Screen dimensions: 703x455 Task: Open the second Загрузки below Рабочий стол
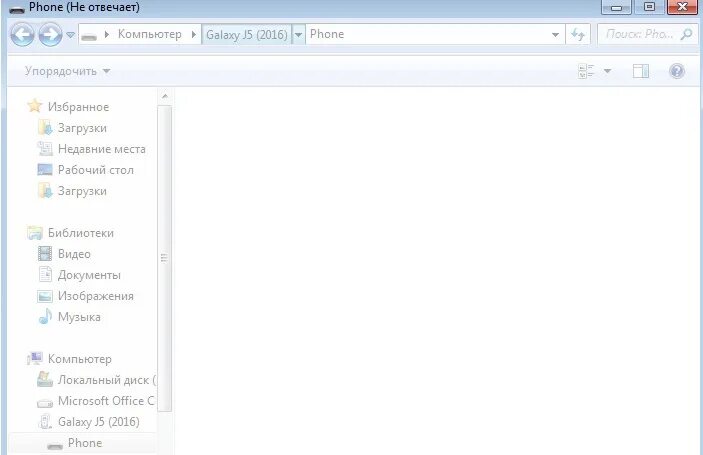(82, 191)
